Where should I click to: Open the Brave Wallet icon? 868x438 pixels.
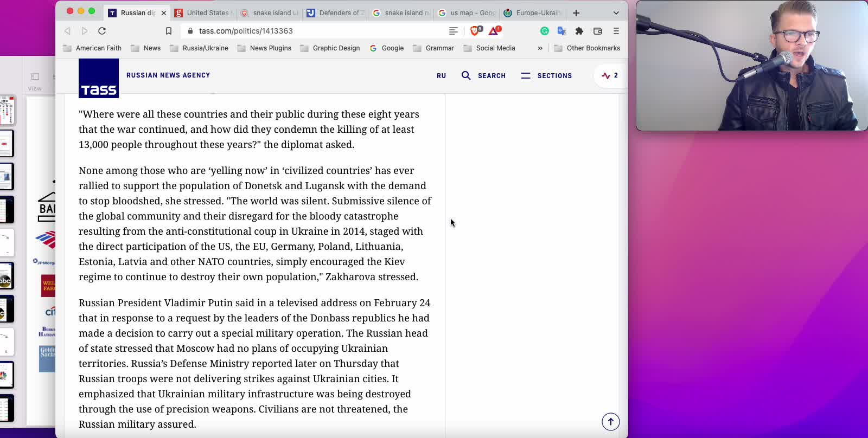598,31
